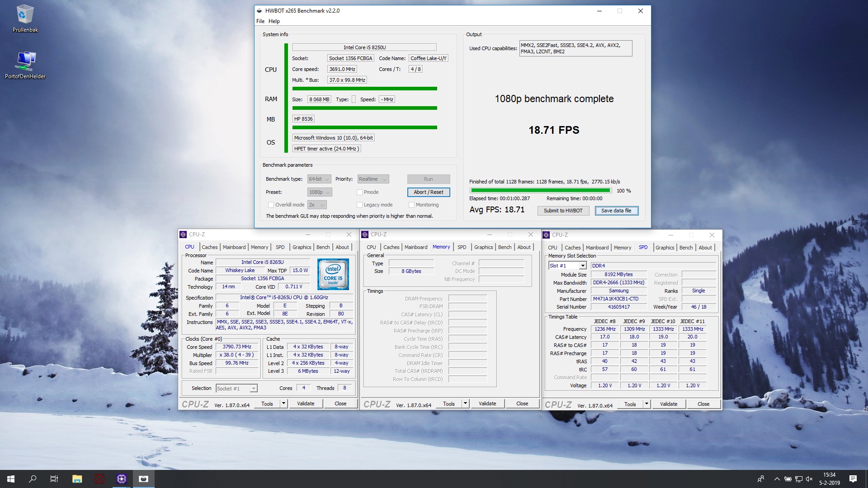This screenshot has height=488, width=868.
Task: Open the Preset 1080p dropdown
Action: point(320,192)
